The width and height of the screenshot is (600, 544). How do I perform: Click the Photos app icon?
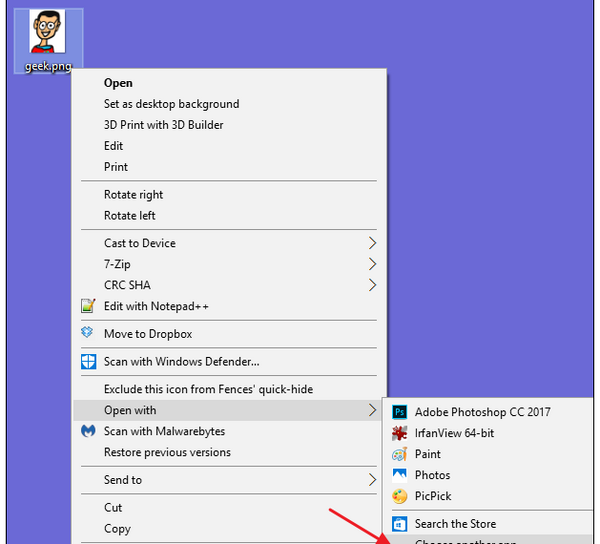399,475
